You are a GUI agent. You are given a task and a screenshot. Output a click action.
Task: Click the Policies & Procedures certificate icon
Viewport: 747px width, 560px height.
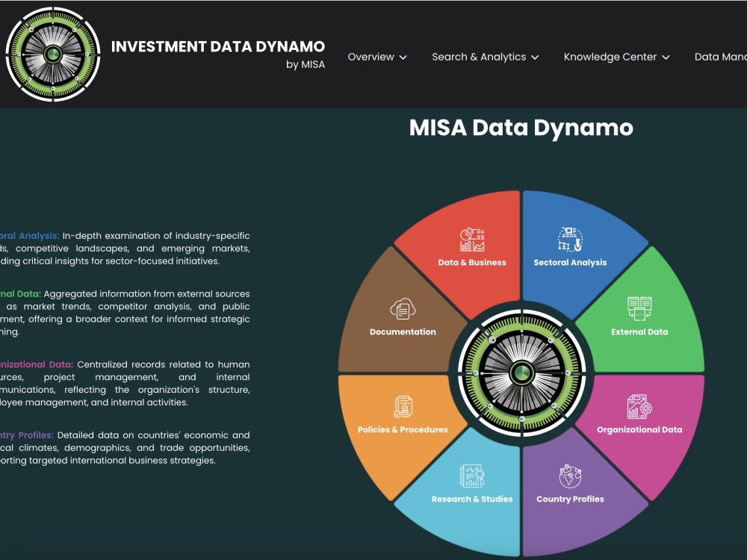pyautogui.click(x=403, y=407)
